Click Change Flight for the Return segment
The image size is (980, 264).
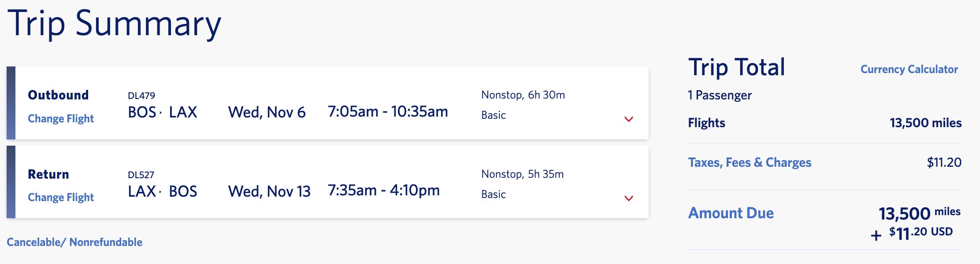click(x=62, y=198)
